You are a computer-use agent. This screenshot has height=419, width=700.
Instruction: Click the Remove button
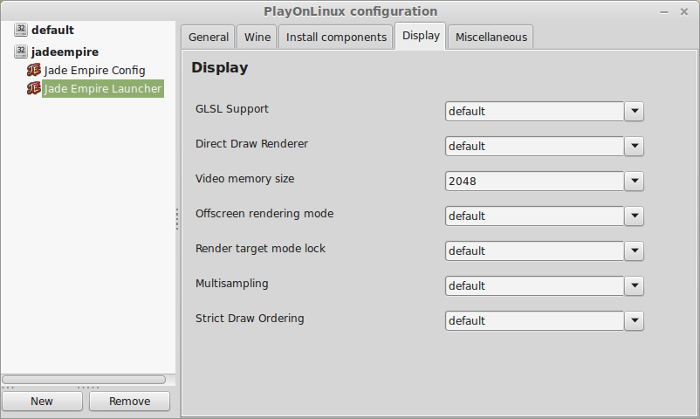click(x=129, y=401)
